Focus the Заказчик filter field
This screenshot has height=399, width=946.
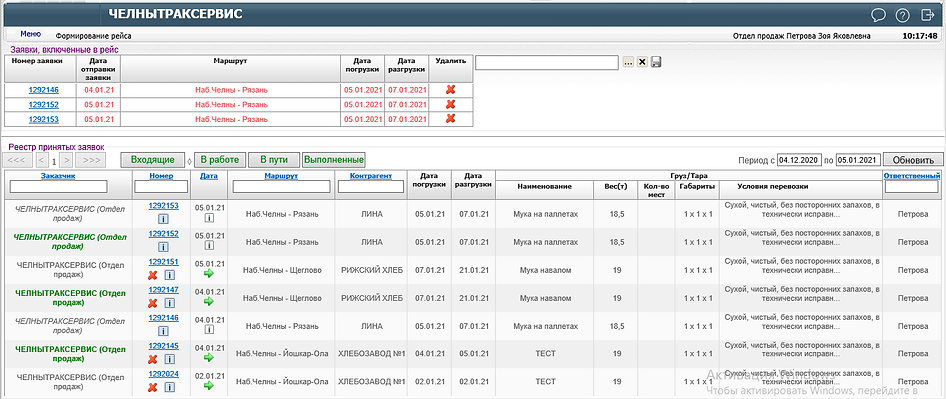tap(59, 187)
